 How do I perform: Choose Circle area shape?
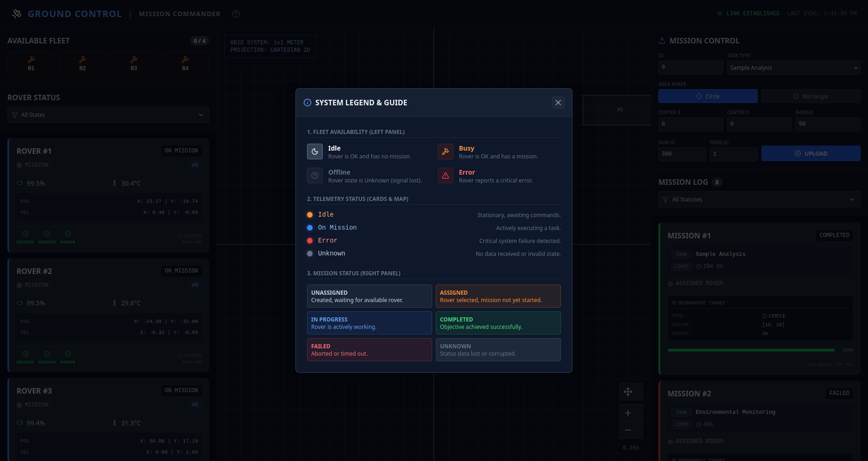click(x=707, y=96)
